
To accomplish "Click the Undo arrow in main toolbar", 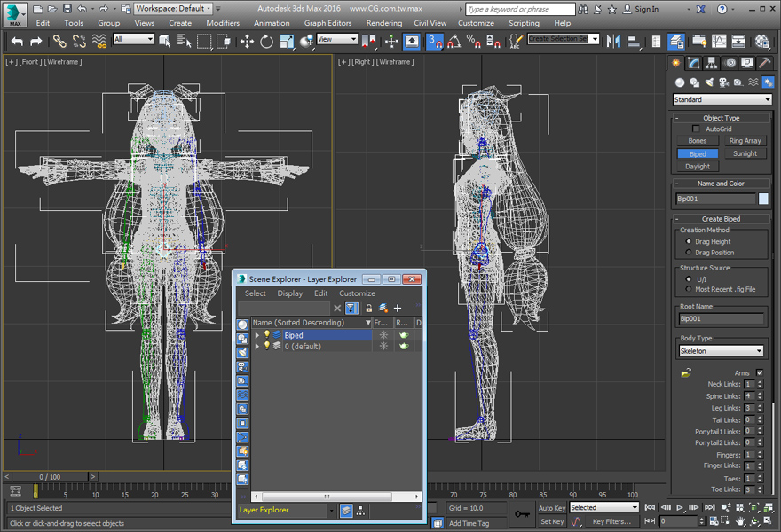I will coord(17,42).
